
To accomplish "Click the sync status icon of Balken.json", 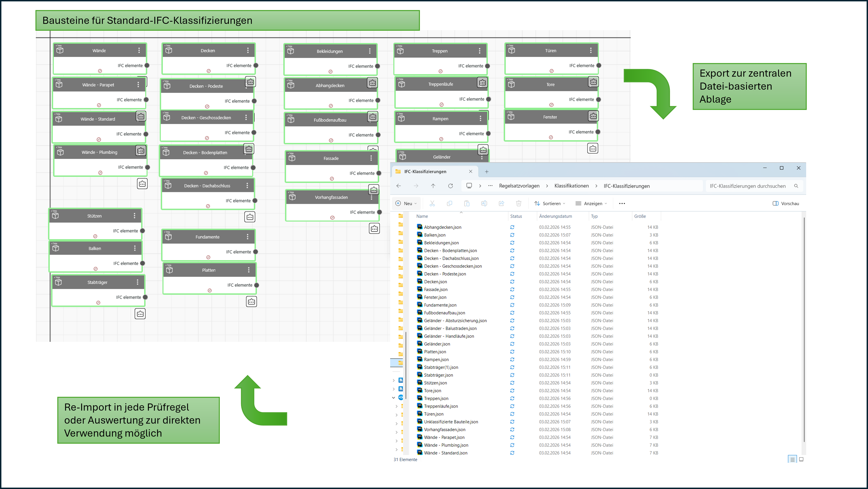I will [x=512, y=235].
